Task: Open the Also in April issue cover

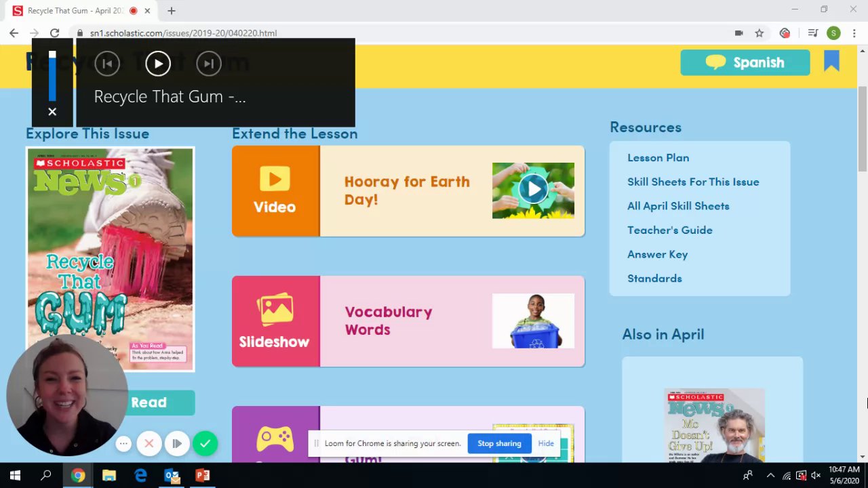Action: (714, 425)
